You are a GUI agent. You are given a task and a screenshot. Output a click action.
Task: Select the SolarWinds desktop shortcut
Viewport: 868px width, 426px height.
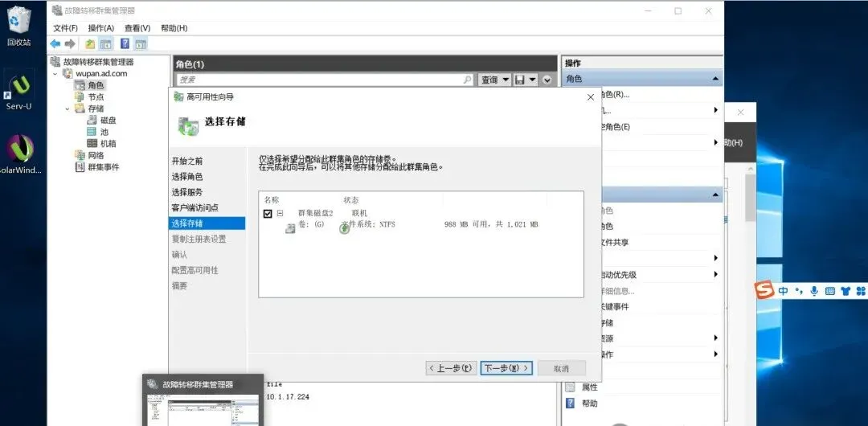[20, 154]
